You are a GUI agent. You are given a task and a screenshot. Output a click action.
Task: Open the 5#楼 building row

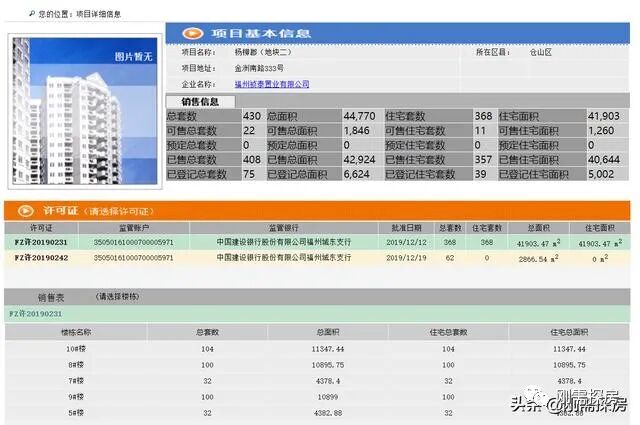click(x=317, y=413)
